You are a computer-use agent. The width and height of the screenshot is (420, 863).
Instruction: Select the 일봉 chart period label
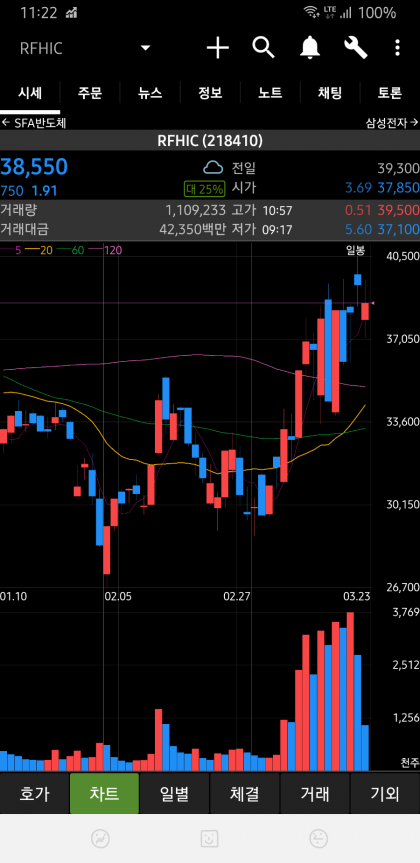[355, 250]
